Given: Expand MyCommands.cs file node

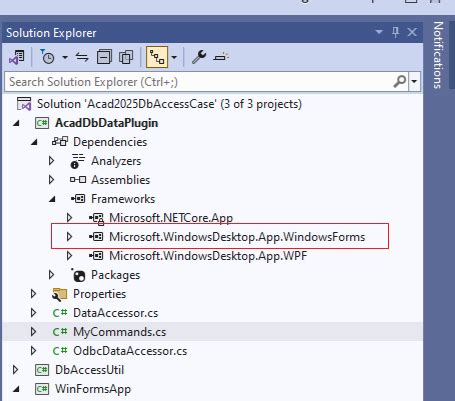Looking at the screenshot, I should [x=33, y=332].
